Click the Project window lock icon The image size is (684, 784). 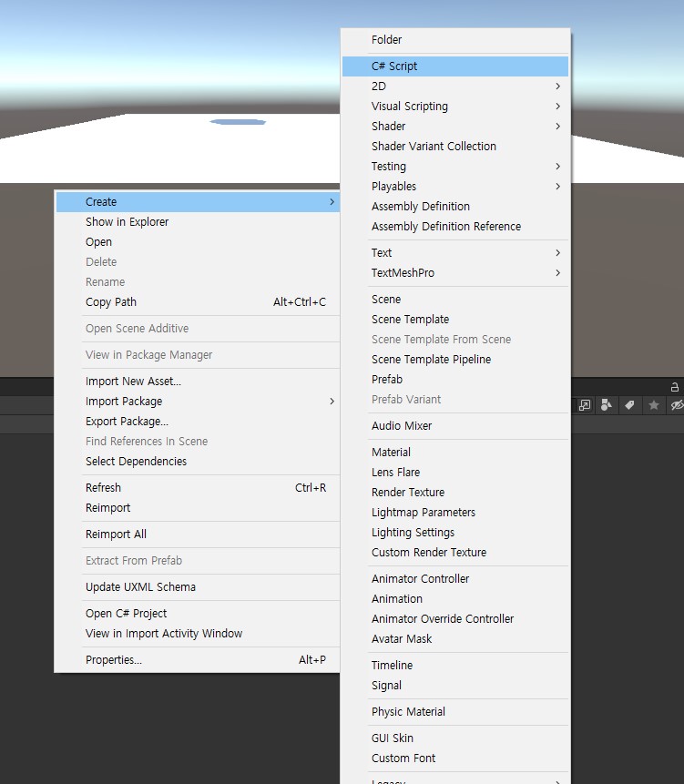(x=675, y=387)
